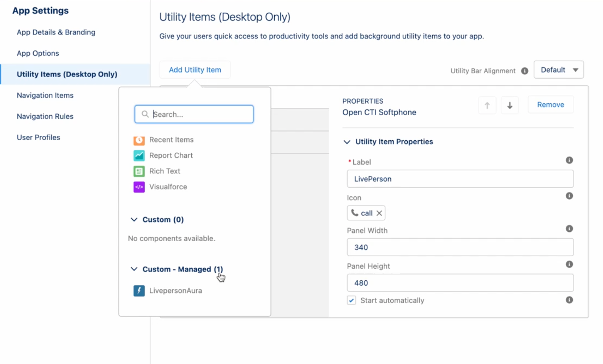The height and width of the screenshot is (364, 603).
Task: Choose Rich Text component
Action: pos(165,171)
